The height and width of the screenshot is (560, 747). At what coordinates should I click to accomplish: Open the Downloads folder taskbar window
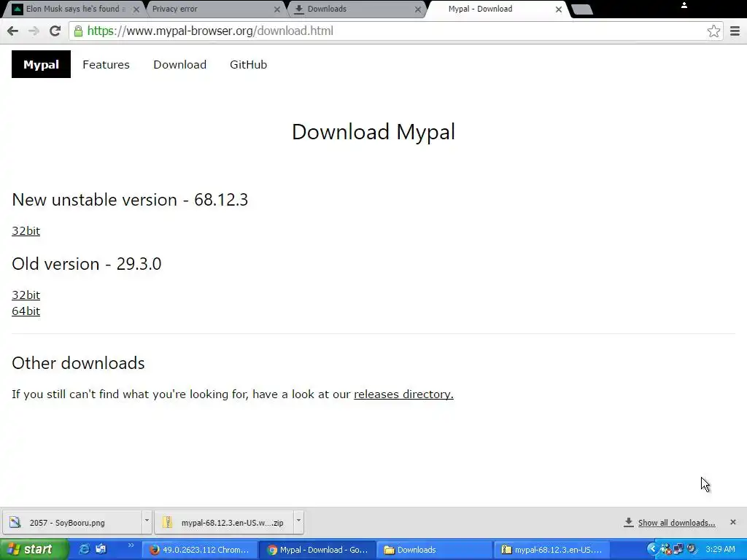tap(435, 550)
